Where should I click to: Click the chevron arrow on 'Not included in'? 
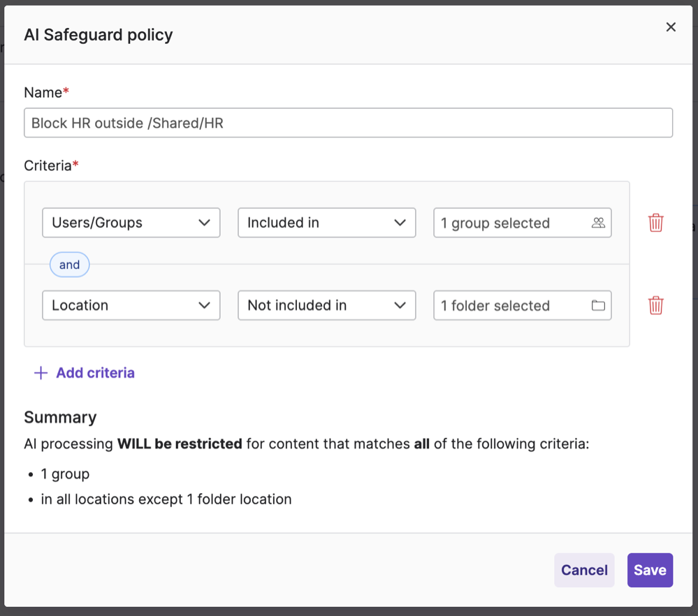pos(400,305)
